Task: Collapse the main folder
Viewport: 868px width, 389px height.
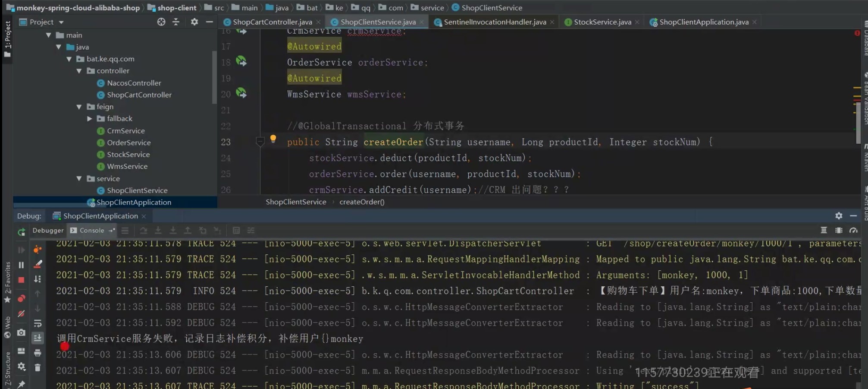Action: [49, 35]
